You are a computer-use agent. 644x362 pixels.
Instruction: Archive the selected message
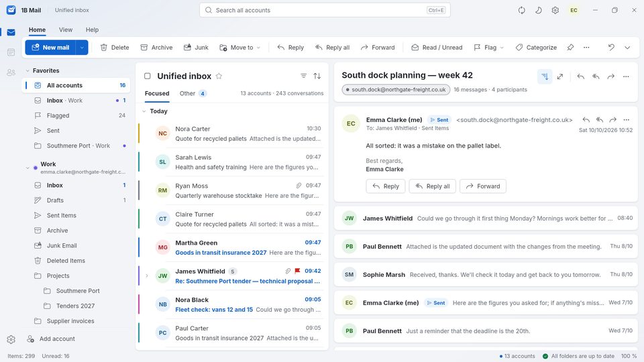156,48
